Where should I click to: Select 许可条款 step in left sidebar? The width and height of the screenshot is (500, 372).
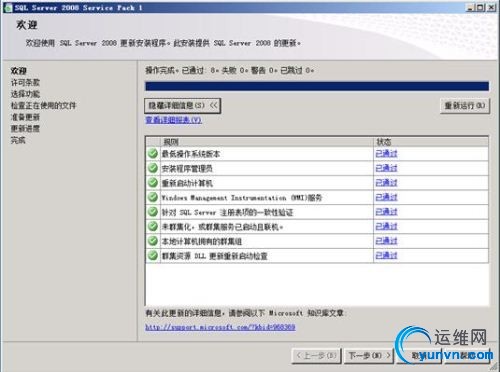[x=25, y=82]
